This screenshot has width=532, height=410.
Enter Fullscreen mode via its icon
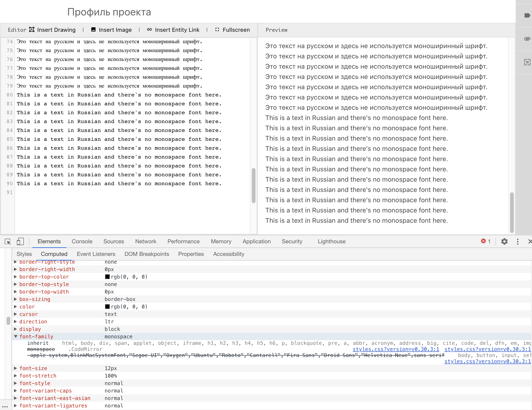click(x=217, y=30)
